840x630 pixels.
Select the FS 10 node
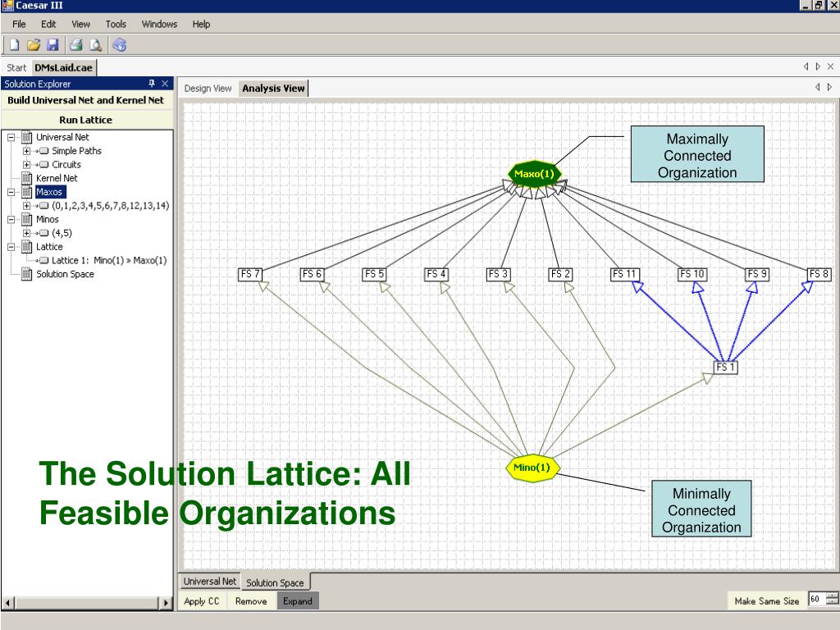(692, 274)
